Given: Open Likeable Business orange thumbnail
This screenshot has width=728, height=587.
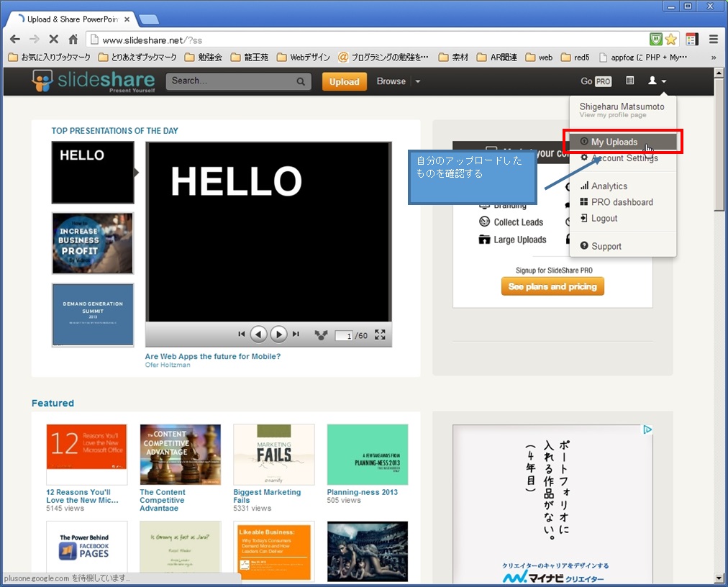Looking at the screenshot, I should point(274,551).
